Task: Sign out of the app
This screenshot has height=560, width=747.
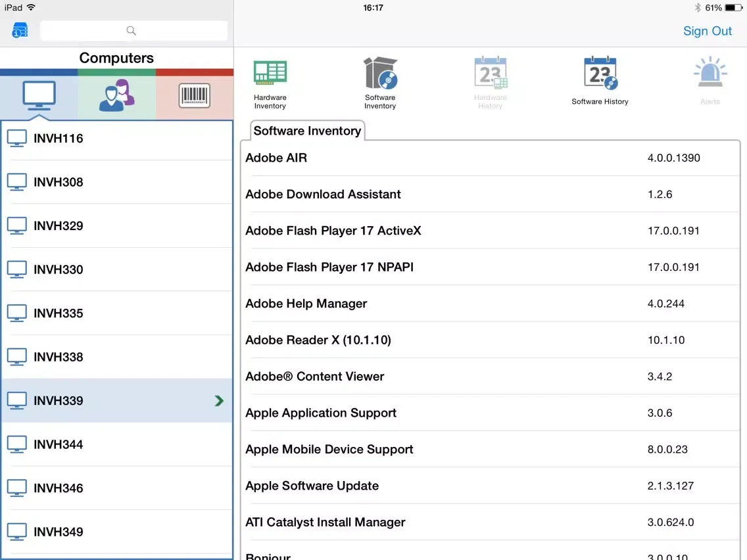Action: pos(707,31)
